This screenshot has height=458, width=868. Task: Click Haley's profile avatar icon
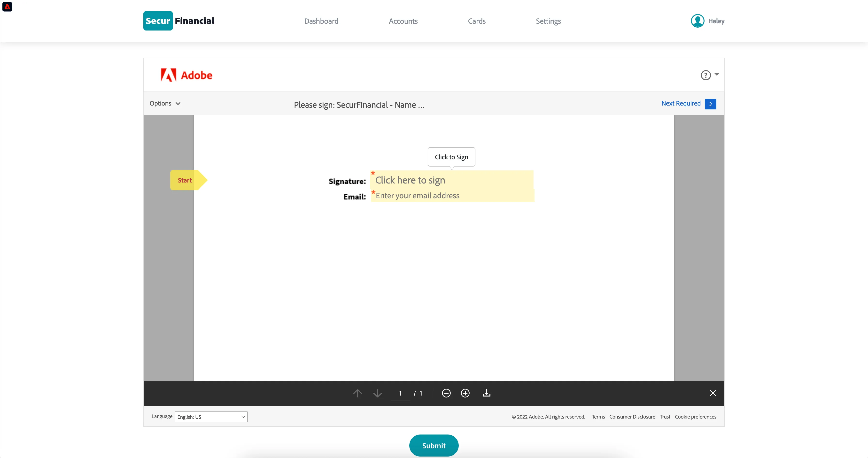click(697, 21)
